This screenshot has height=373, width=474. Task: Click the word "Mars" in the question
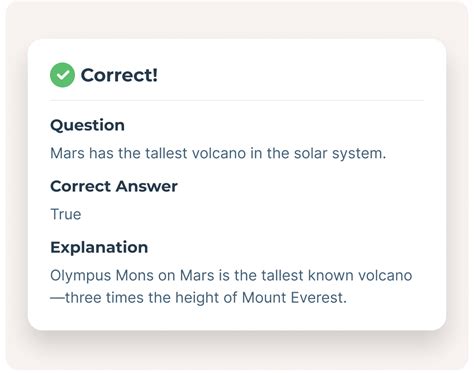(67, 154)
